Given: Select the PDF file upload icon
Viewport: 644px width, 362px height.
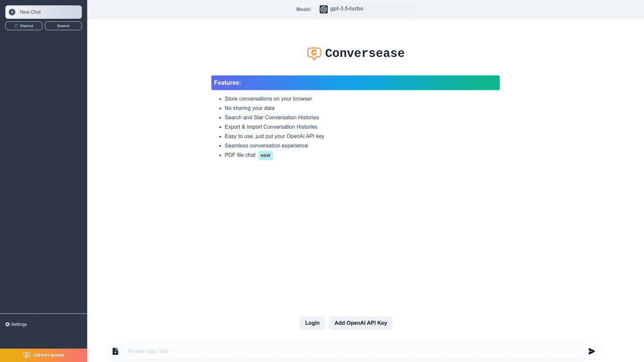Looking at the screenshot, I should [x=116, y=351].
